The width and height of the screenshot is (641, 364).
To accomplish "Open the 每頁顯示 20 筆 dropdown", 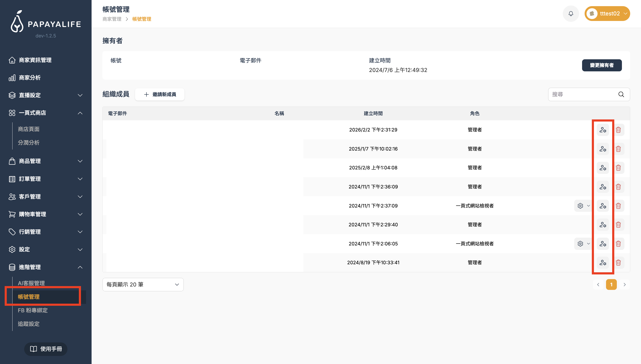I will click(143, 285).
